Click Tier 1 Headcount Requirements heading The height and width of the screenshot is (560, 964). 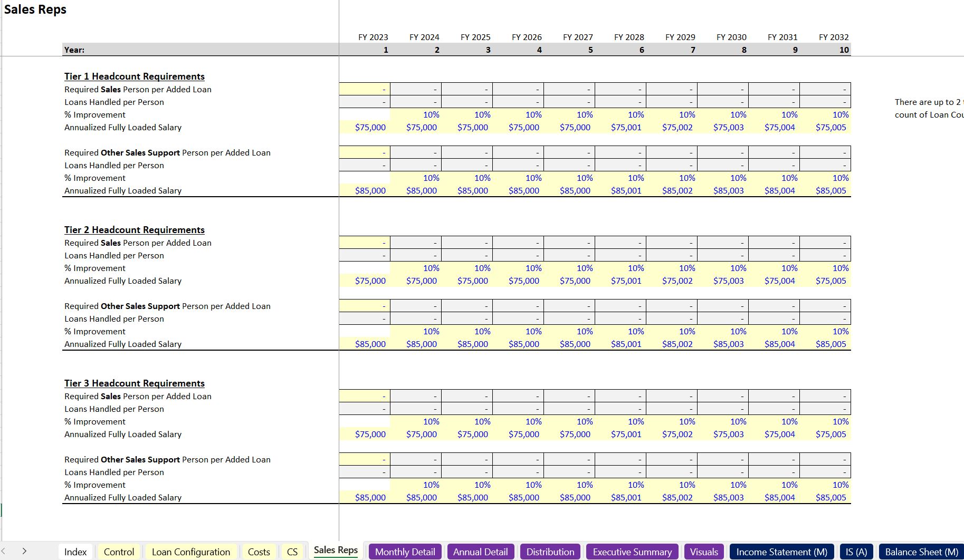[x=134, y=76]
